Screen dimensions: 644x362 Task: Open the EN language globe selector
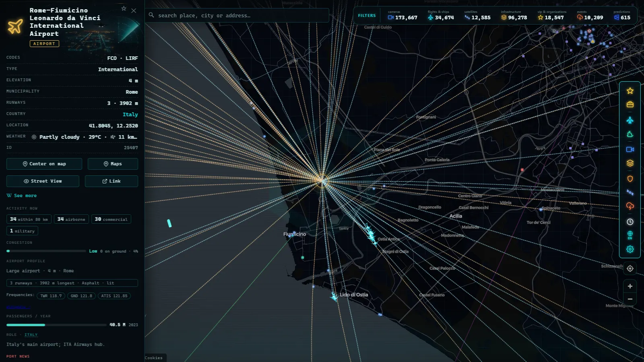coord(630,235)
